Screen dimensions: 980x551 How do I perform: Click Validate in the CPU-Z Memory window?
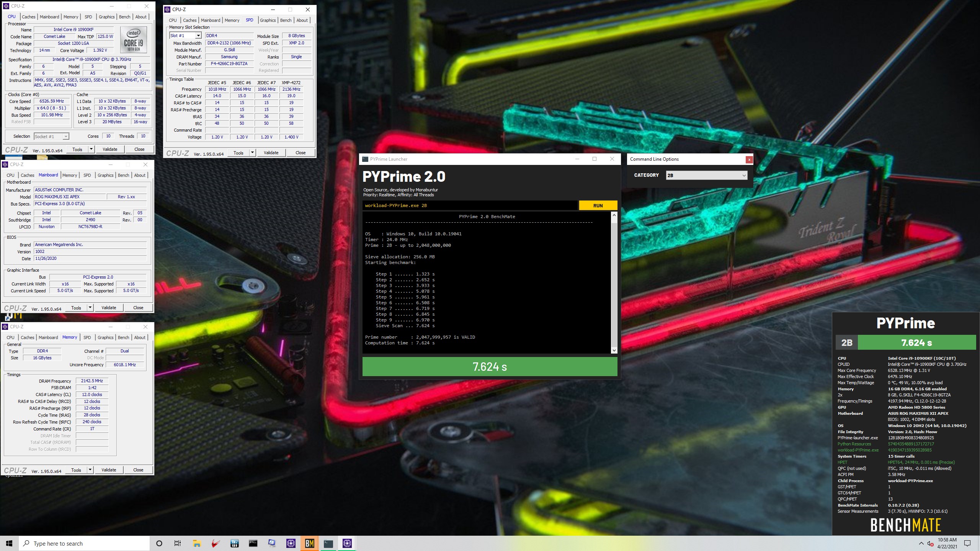(x=109, y=470)
